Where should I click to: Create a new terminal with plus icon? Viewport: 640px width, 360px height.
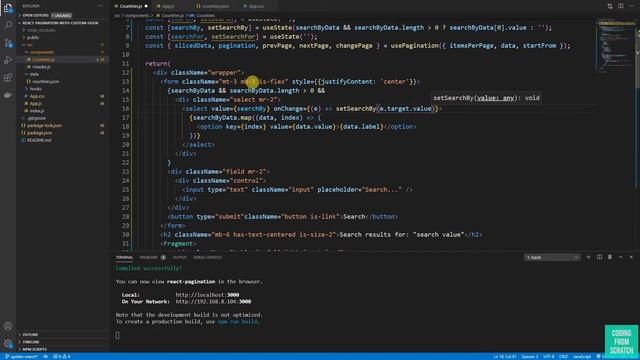588,257
